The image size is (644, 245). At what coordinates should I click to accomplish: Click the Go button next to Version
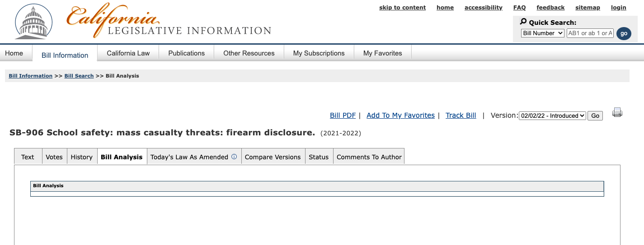(x=595, y=116)
